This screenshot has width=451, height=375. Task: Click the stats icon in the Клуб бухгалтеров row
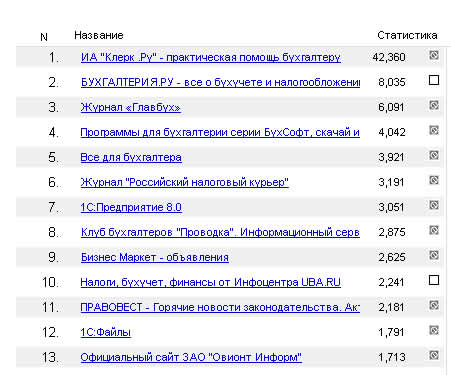434,230
